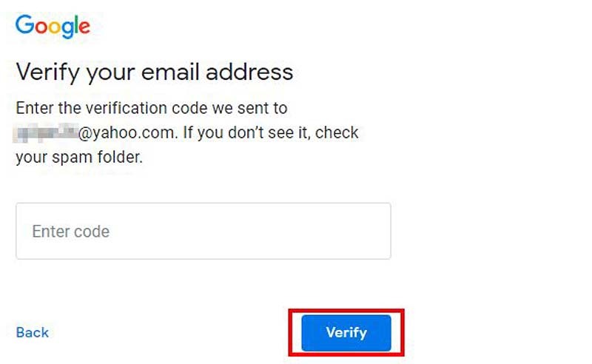
Task: Focus the Enter code input field
Action: coord(203,232)
